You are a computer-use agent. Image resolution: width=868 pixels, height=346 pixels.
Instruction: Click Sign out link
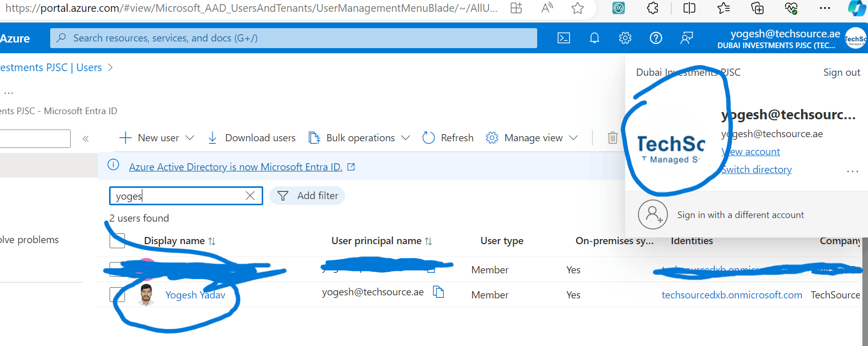[x=841, y=73]
